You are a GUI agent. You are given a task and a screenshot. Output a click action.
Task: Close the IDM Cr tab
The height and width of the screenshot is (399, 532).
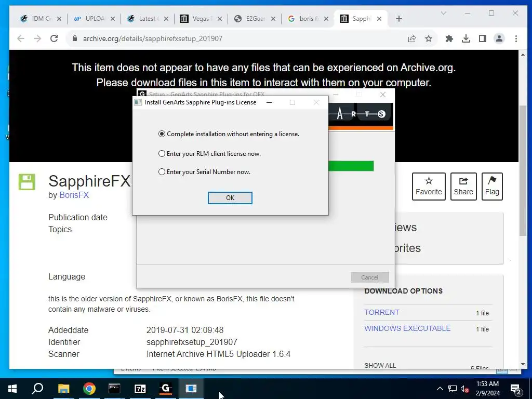(59, 19)
